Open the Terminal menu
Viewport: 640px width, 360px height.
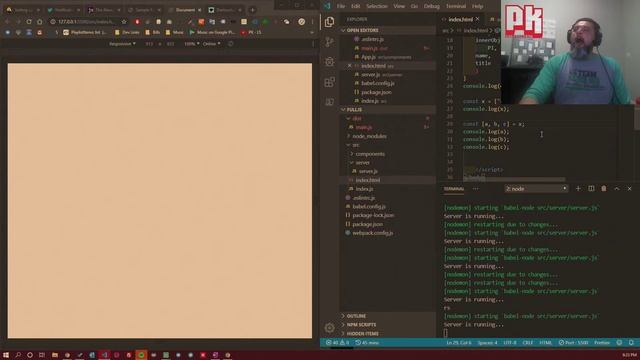(456, 6)
